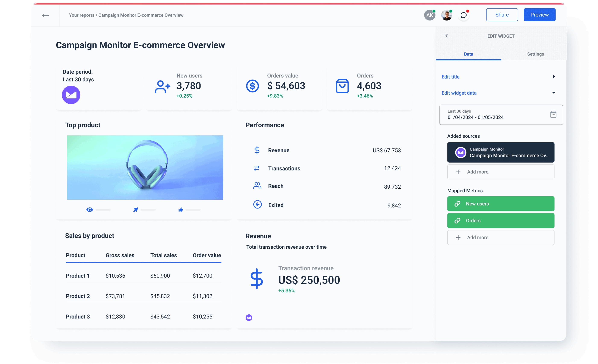The height and width of the screenshot is (364, 598).
Task: Click the Orders value dollar icon
Action: point(252,86)
